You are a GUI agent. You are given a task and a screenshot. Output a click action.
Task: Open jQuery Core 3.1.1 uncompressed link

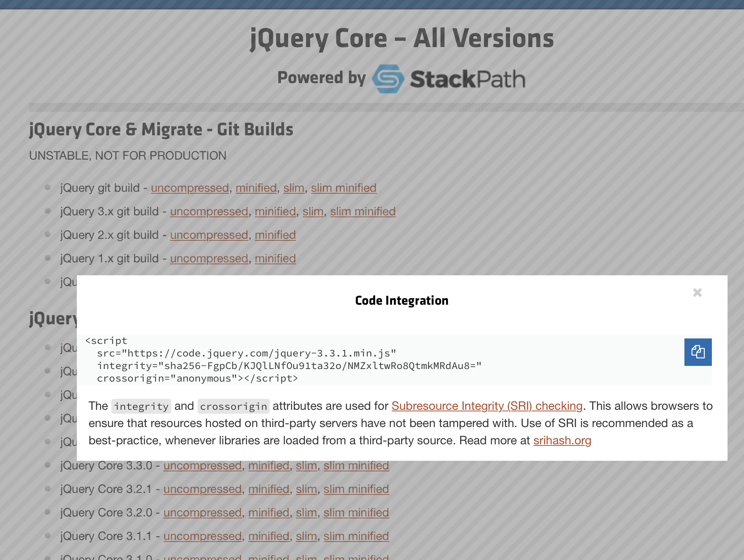click(x=202, y=536)
